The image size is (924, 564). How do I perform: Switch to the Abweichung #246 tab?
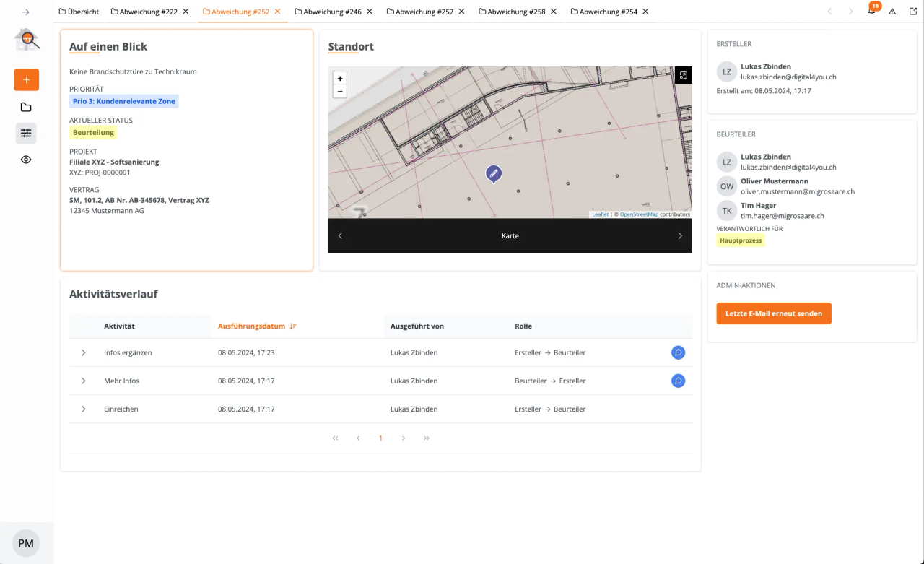tap(328, 12)
